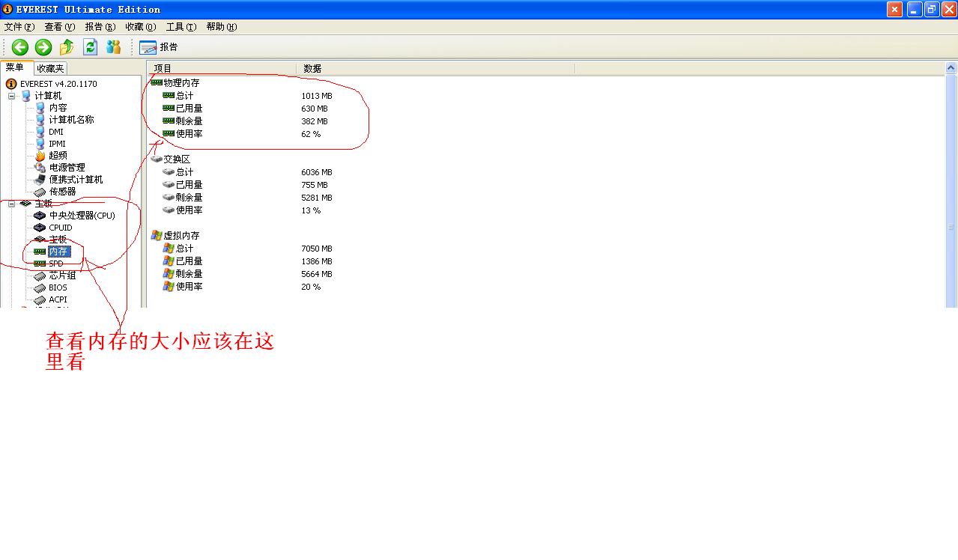Screen dimensions: 958x560
Task: Select BIOS tree item
Action: 58,287
